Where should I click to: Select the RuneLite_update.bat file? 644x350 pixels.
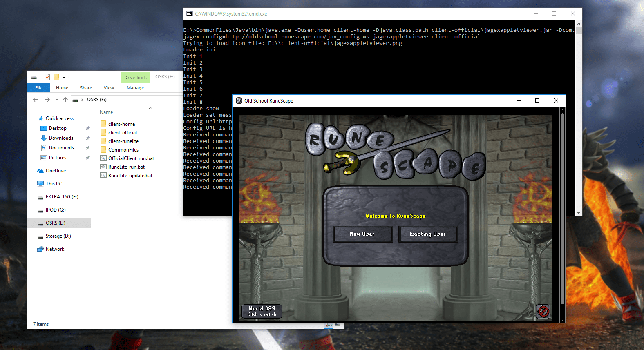130,176
